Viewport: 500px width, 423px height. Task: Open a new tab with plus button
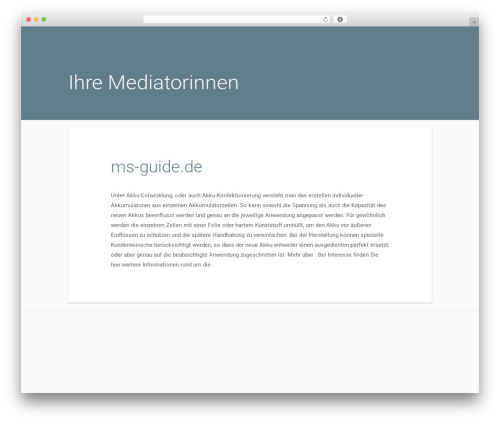tap(474, 22)
